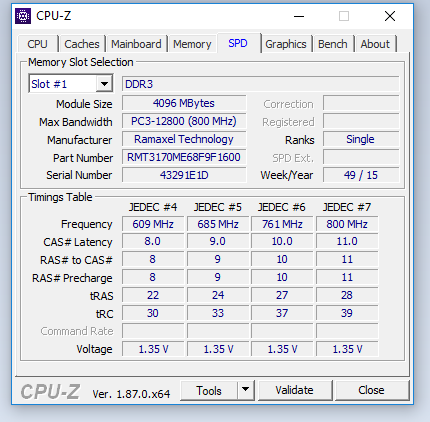Click the Slot #1 combo box text

click(49, 84)
